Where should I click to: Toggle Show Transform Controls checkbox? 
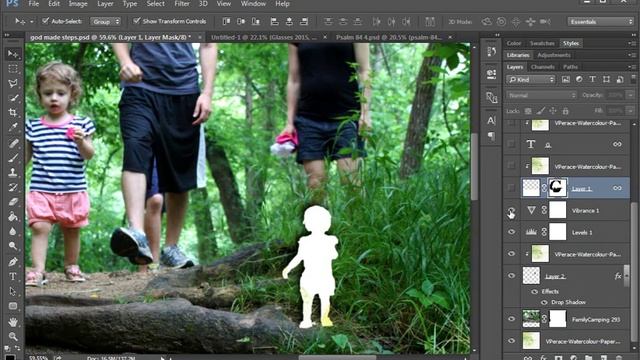[137, 21]
